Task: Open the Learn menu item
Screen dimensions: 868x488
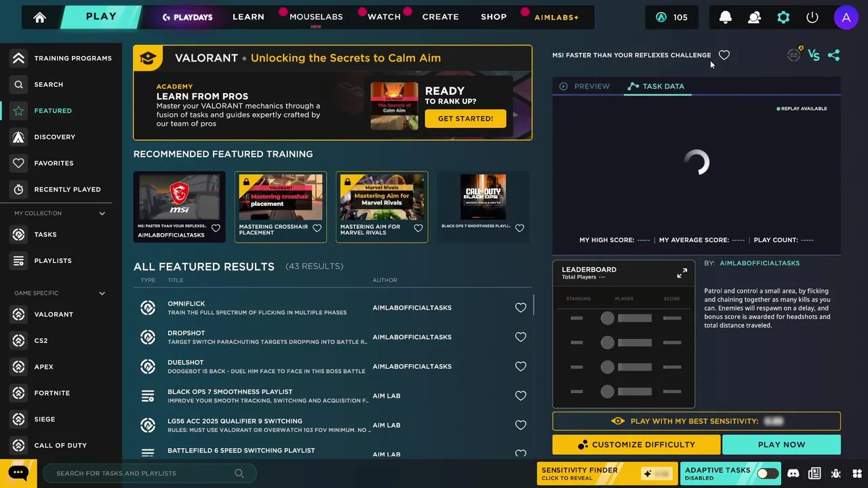Action: coord(248,17)
